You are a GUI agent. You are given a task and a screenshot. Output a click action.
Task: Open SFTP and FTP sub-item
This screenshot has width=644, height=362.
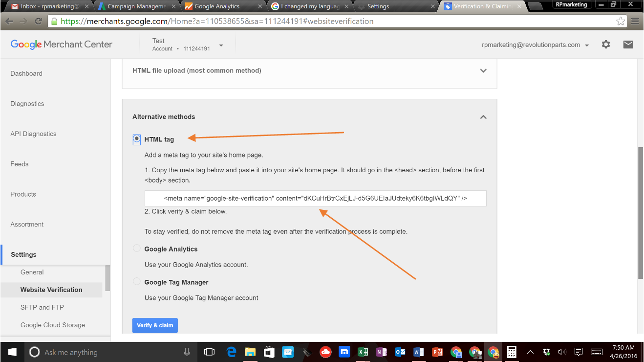[x=42, y=307]
